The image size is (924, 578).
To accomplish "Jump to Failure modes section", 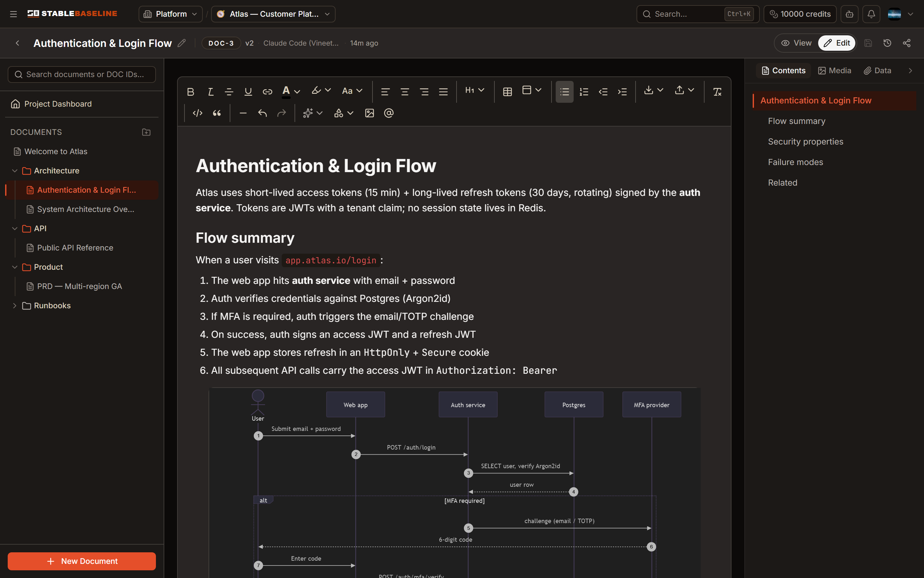I will (795, 162).
